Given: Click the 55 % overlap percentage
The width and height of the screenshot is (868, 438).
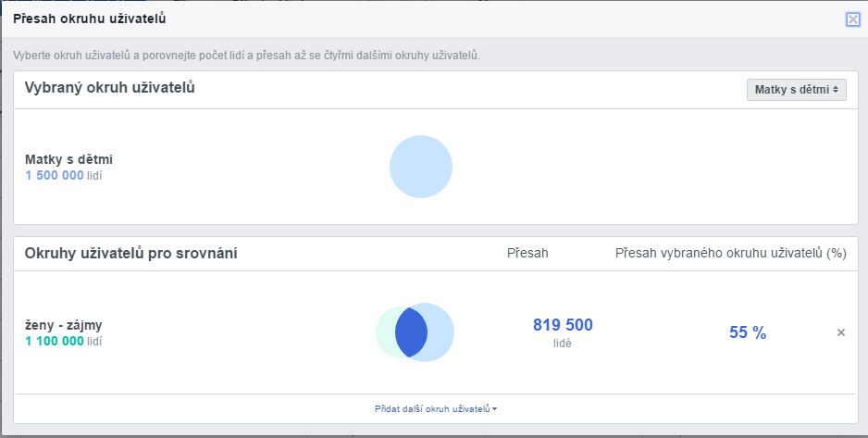Looking at the screenshot, I should (748, 332).
